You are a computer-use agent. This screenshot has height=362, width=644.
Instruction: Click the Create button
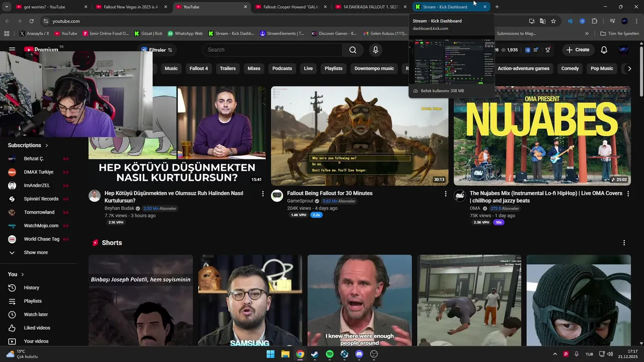[578, 50]
